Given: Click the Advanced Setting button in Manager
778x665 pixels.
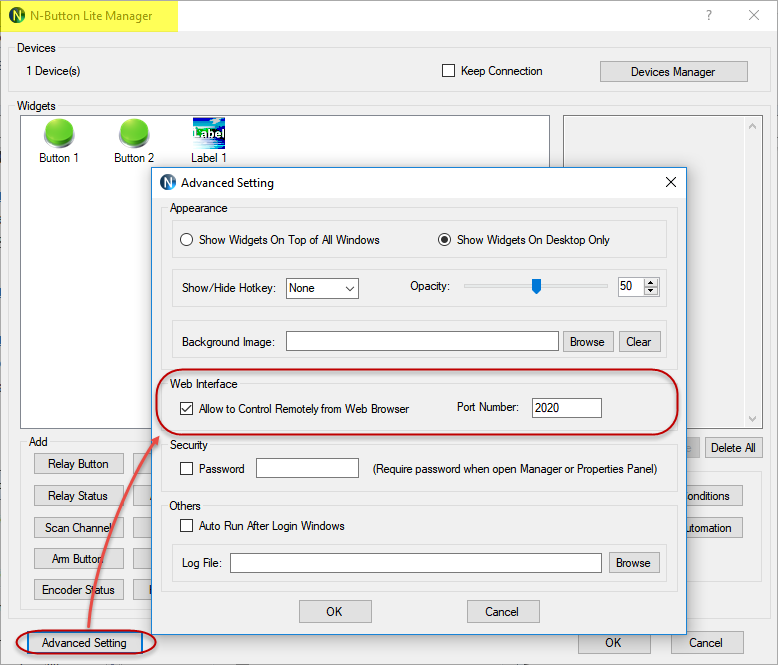Looking at the screenshot, I should coord(85,643).
